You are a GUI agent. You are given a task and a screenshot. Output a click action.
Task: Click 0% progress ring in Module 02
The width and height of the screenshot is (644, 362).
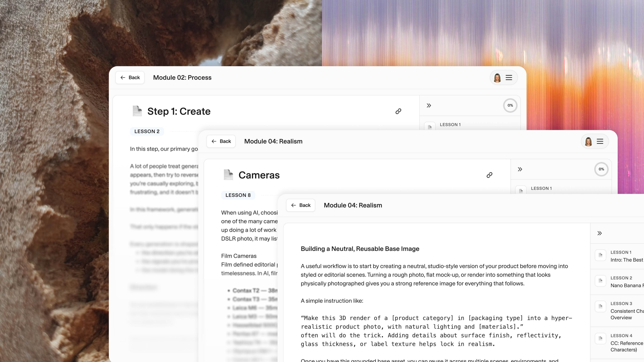tap(510, 105)
